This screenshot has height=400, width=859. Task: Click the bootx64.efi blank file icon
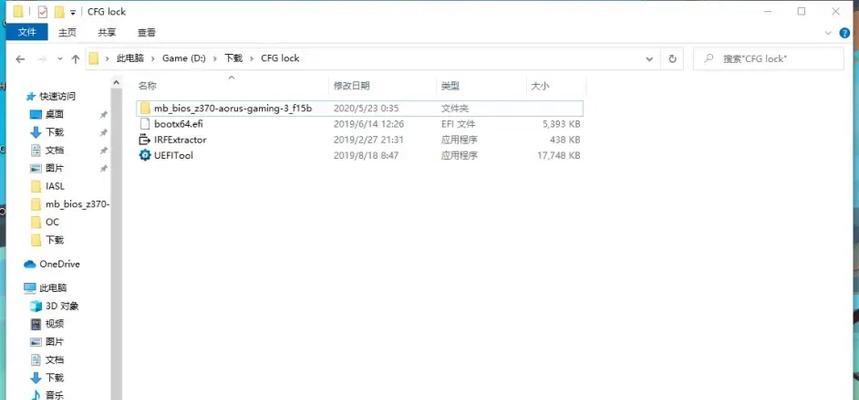click(x=145, y=124)
